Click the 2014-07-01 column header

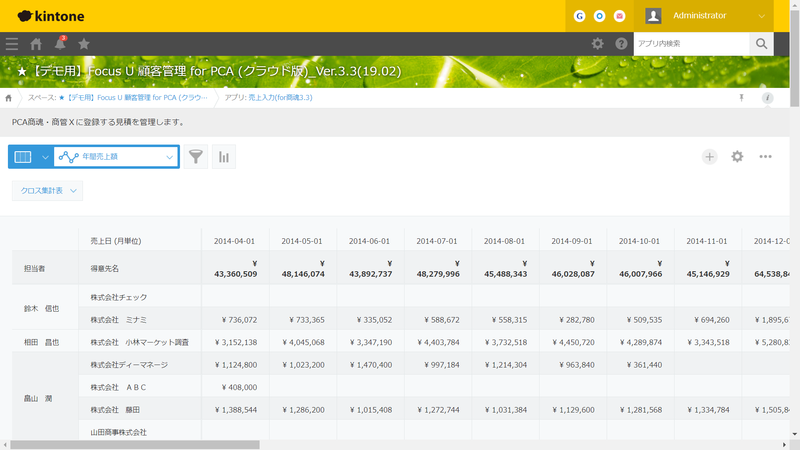coord(437,241)
